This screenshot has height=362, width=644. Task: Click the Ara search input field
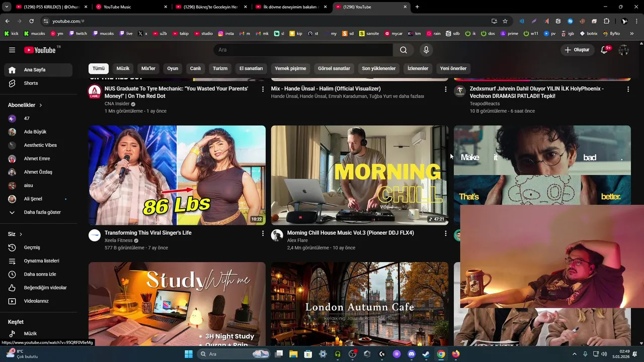[x=303, y=50]
